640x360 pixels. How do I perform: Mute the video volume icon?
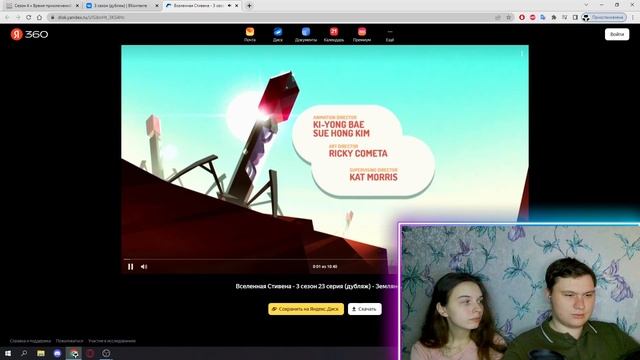pos(144,267)
